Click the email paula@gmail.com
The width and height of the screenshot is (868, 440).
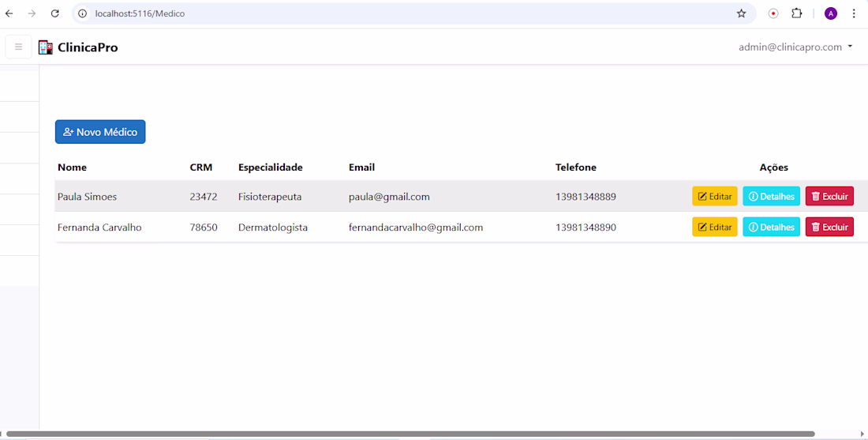click(389, 197)
